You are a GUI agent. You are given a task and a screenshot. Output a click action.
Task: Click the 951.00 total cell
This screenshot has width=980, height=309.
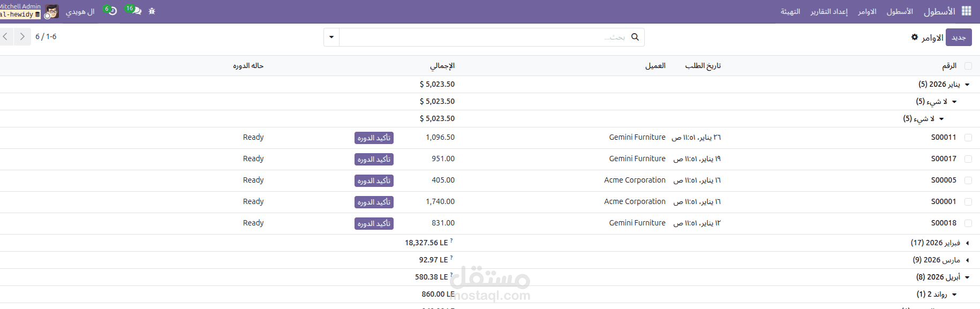pyautogui.click(x=443, y=159)
